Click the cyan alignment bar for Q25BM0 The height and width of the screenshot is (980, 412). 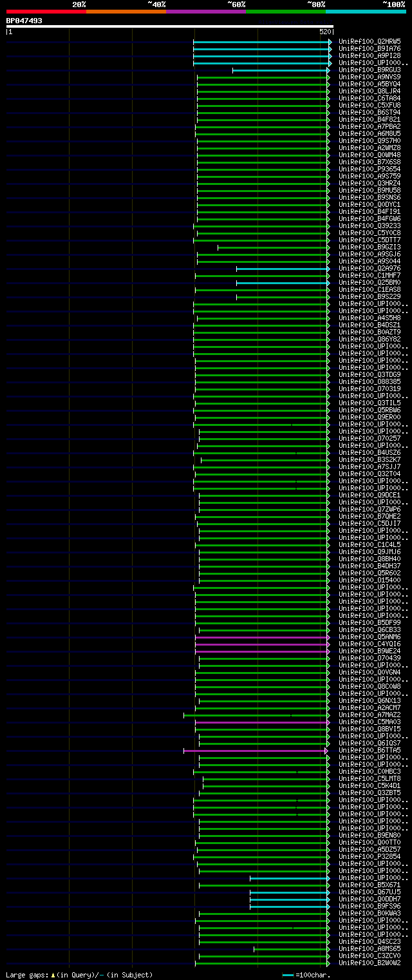pos(283,282)
